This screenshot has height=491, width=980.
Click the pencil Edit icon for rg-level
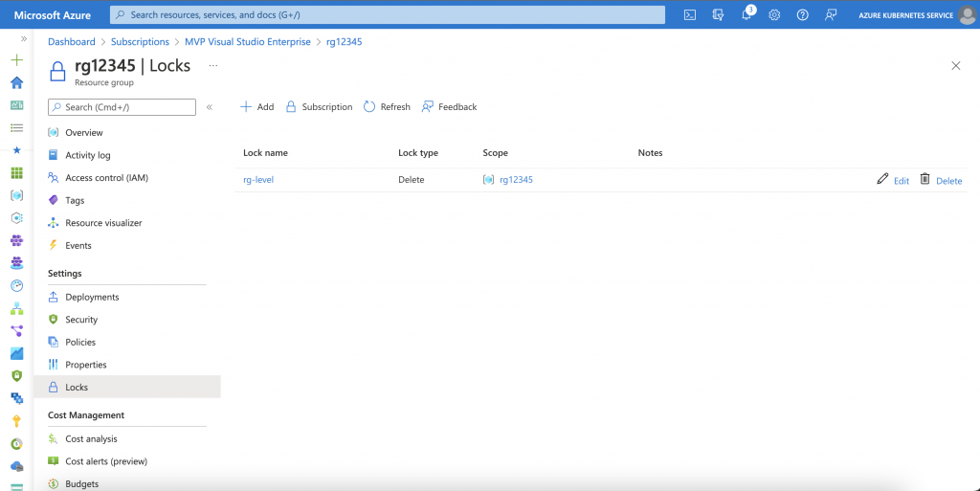pos(882,179)
